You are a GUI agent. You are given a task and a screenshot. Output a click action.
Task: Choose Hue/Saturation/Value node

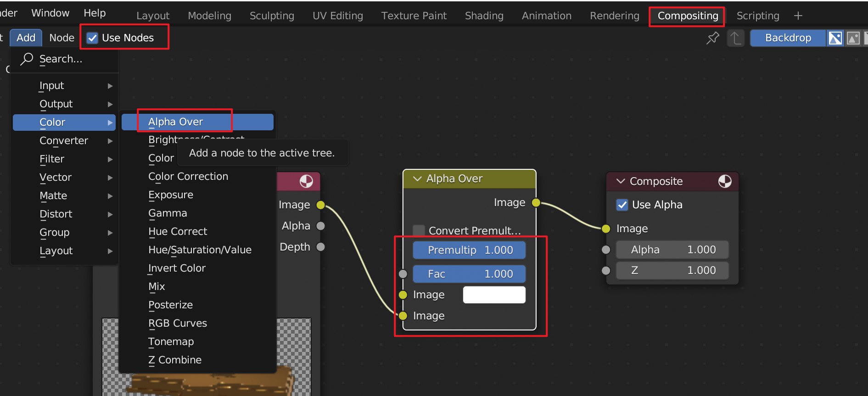(x=197, y=250)
